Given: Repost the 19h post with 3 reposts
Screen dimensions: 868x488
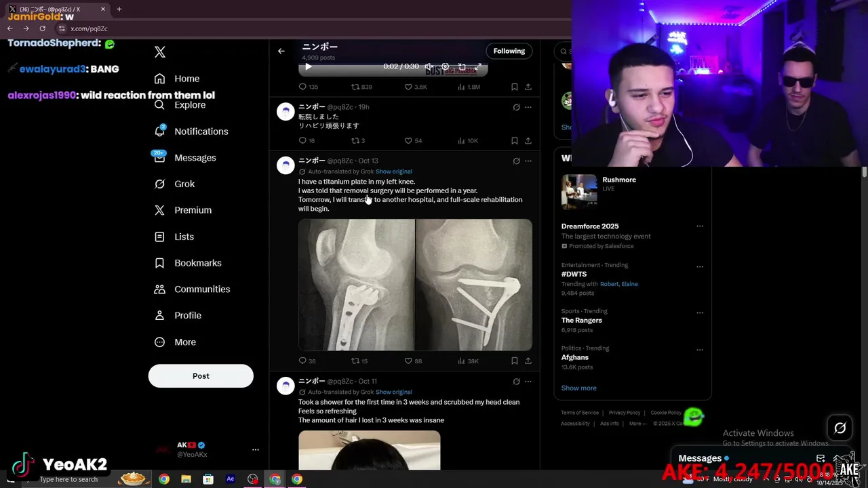Looking at the screenshot, I should tap(358, 140).
